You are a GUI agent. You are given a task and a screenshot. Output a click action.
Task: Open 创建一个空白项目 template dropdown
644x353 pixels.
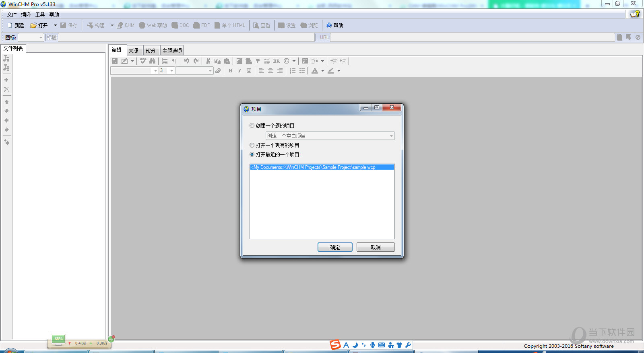[x=330, y=136]
